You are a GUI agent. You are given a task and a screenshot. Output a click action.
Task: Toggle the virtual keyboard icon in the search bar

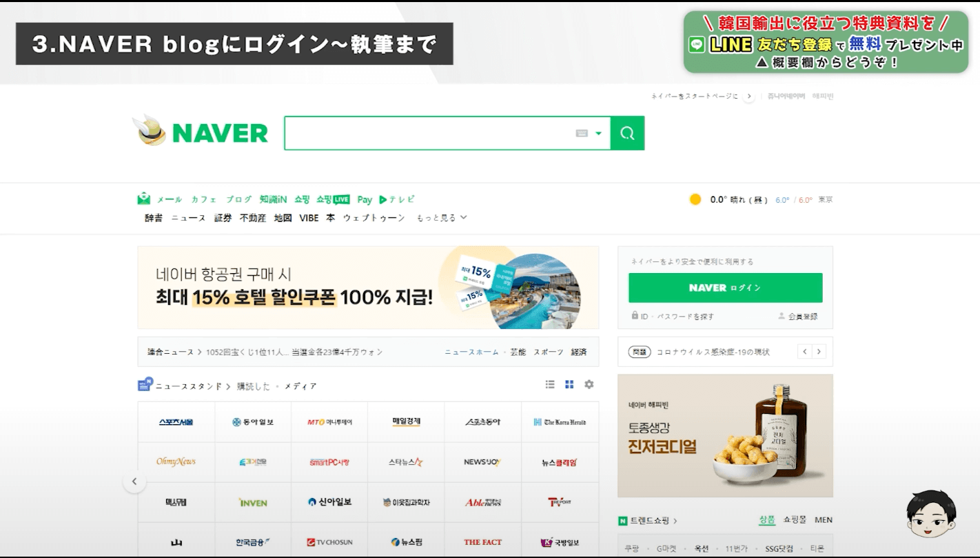coord(583,132)
